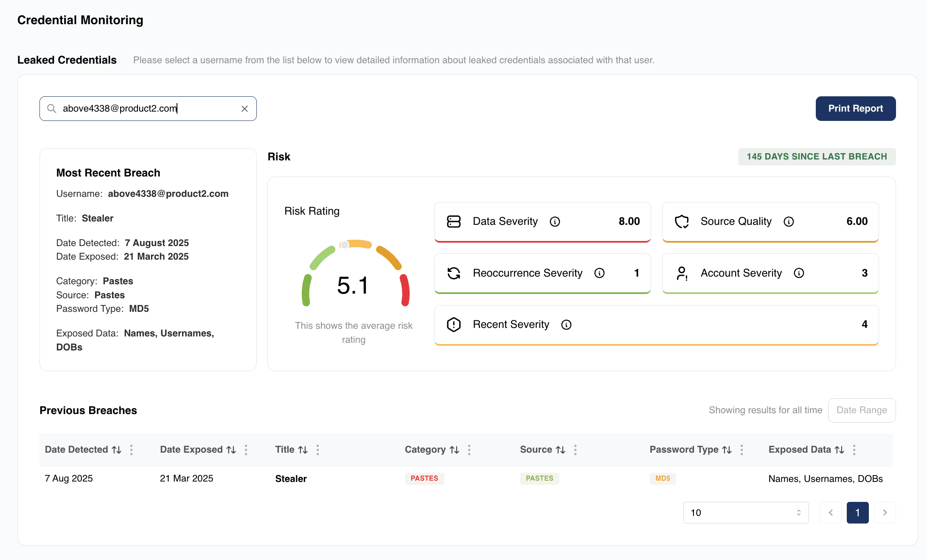This screenshot has height=560, width=927.
Task: Click the Source Quality info icon
Action: 789,221
